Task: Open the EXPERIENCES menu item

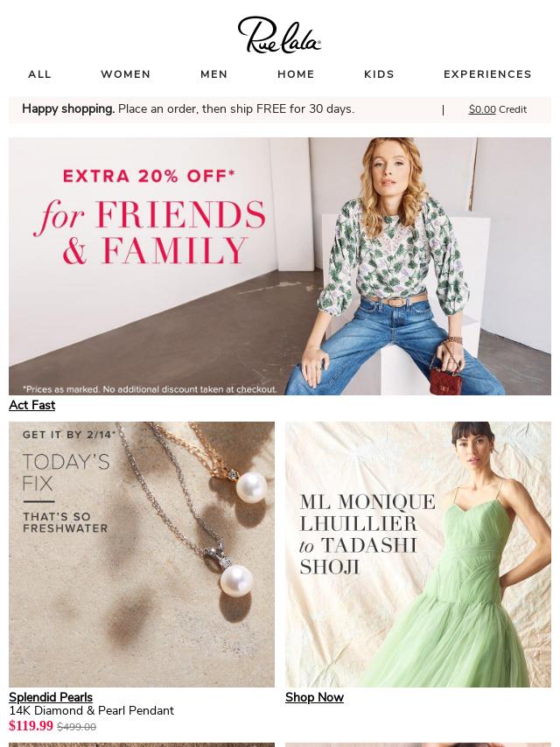Action: click(487, 74)
